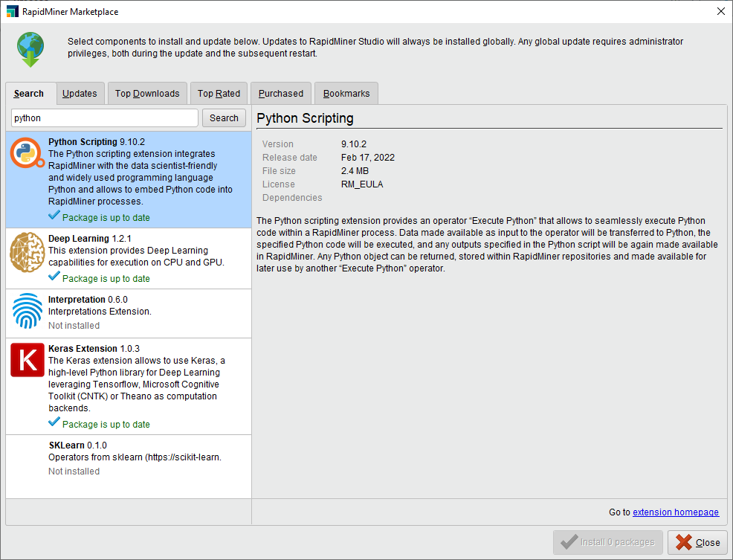Click the Python Scripting extension logo
Viewport: 733px width, 560px height.
[x=27, y=153]
